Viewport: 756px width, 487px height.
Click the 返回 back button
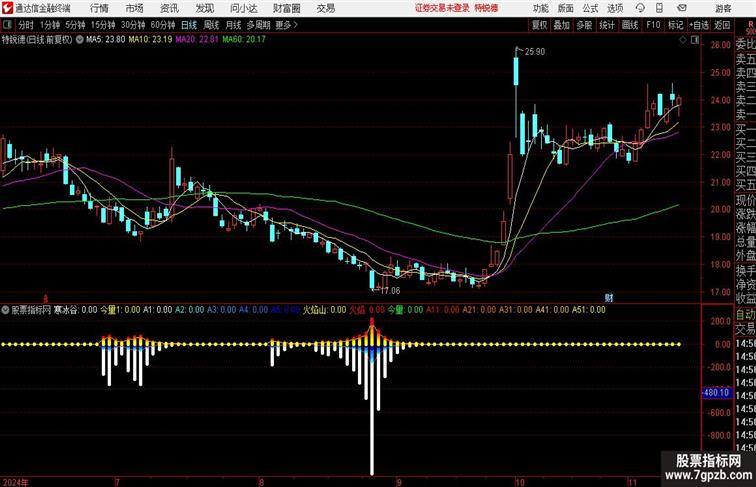[722, 25]
